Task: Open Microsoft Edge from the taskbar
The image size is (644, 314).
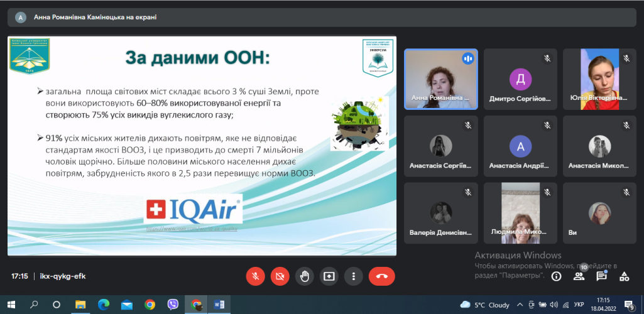Action: (x=104, y=305)
